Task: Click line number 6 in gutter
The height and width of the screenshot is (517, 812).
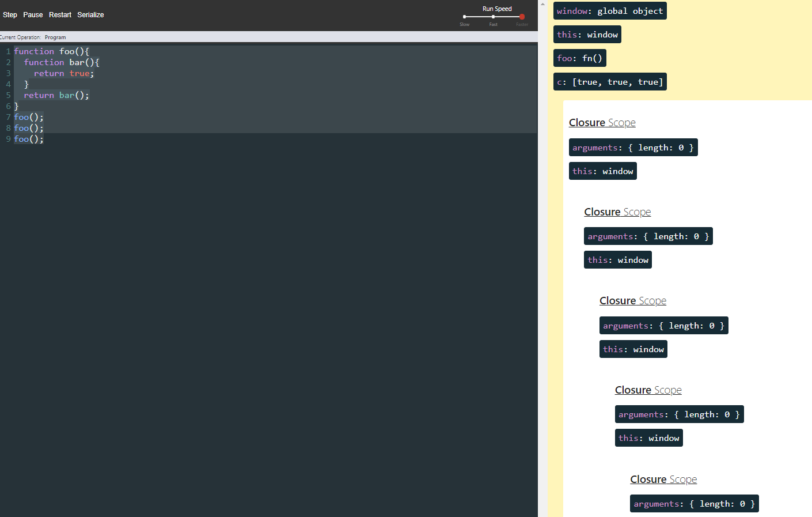Action: (8, 106)
